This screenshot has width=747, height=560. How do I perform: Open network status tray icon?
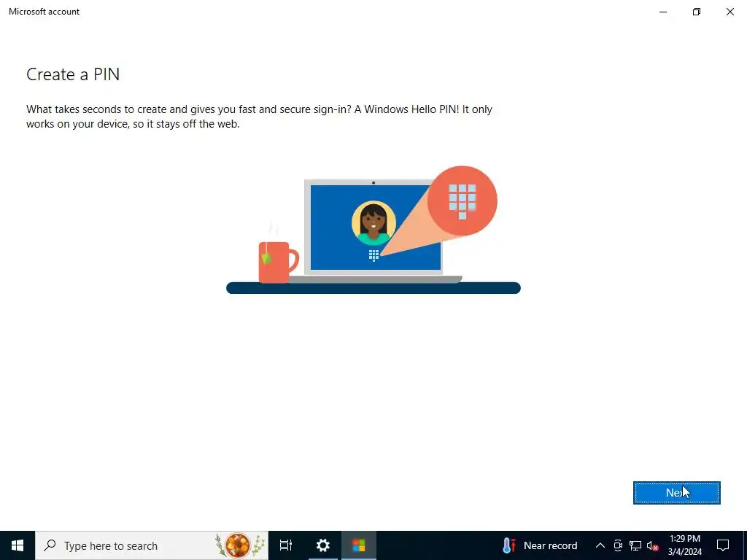[x=635, y=545]
